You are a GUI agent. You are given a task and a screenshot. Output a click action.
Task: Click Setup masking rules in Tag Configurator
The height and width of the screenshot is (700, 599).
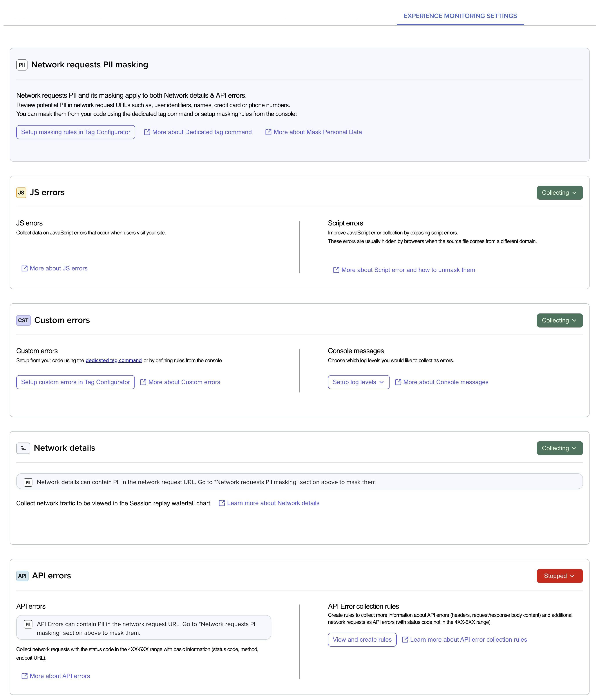[x=76, y=132]
